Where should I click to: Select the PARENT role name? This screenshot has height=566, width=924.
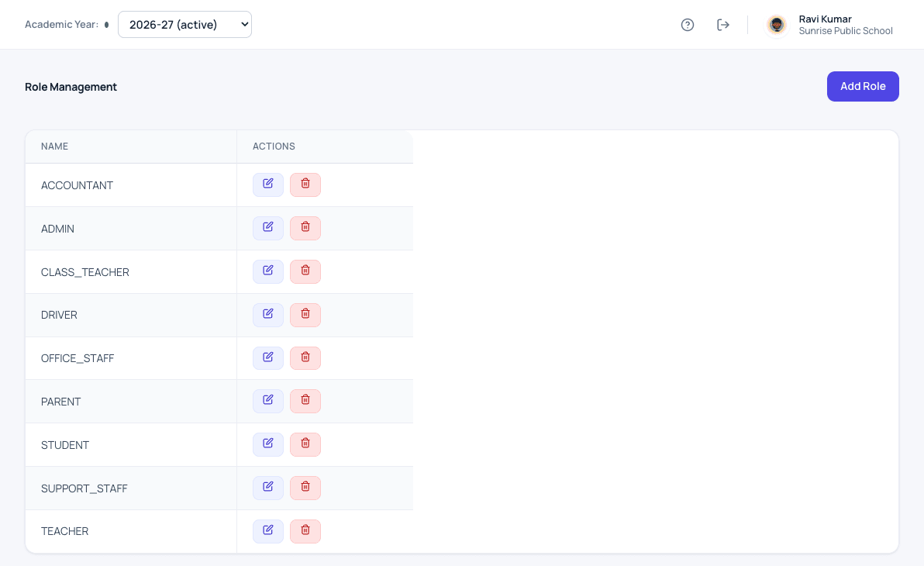pos(60,402)
